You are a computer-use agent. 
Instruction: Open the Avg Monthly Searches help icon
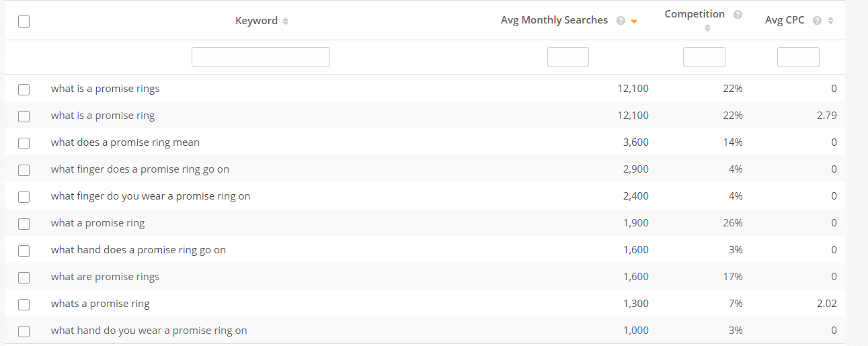(621, 21)
